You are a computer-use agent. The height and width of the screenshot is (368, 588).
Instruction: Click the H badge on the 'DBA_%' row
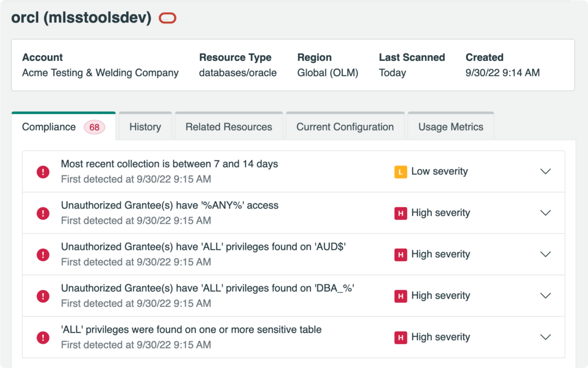(401, 296)
